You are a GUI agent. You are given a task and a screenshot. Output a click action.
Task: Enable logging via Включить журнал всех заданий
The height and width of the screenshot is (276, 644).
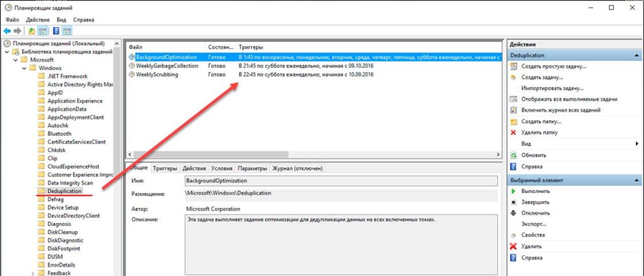(x=560, y=110)
